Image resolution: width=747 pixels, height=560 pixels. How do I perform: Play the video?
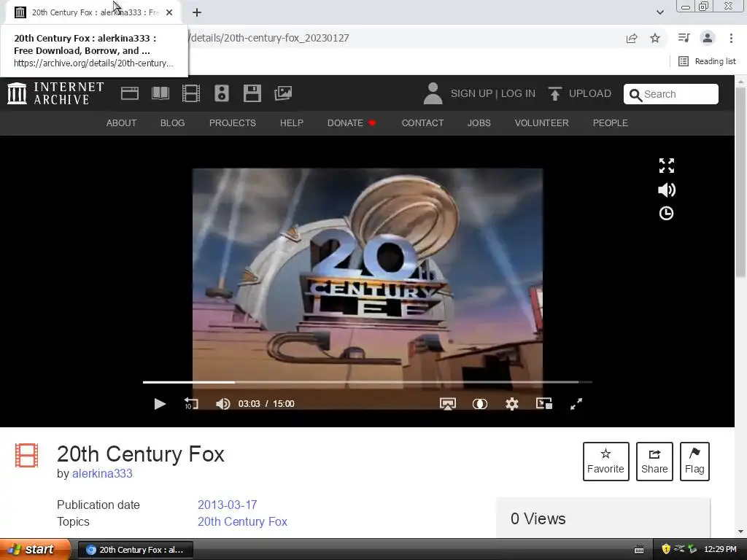pos(160,404)
